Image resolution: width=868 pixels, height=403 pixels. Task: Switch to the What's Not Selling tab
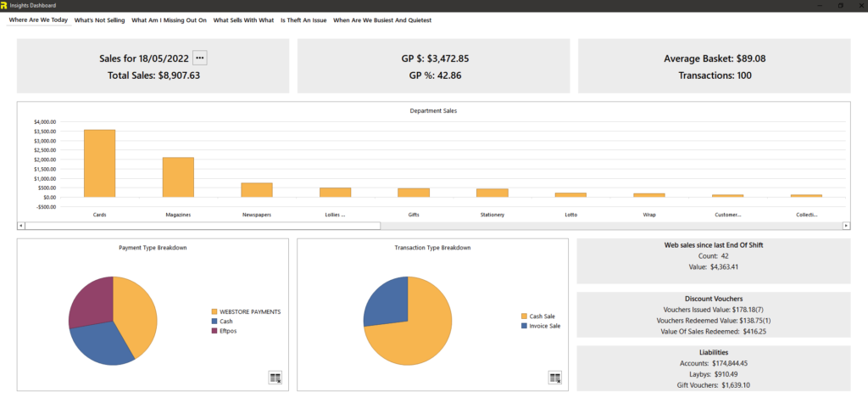[x=99, y=20]
